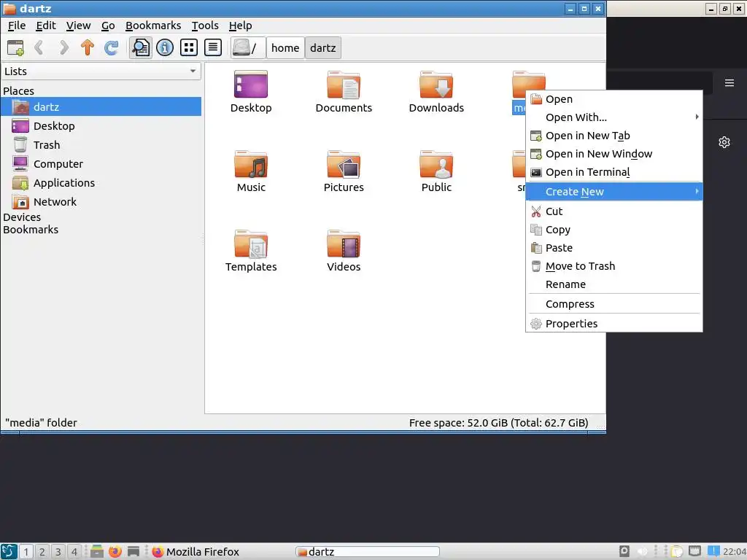
Task: Choose Open in Terminal
Action: 614,172
